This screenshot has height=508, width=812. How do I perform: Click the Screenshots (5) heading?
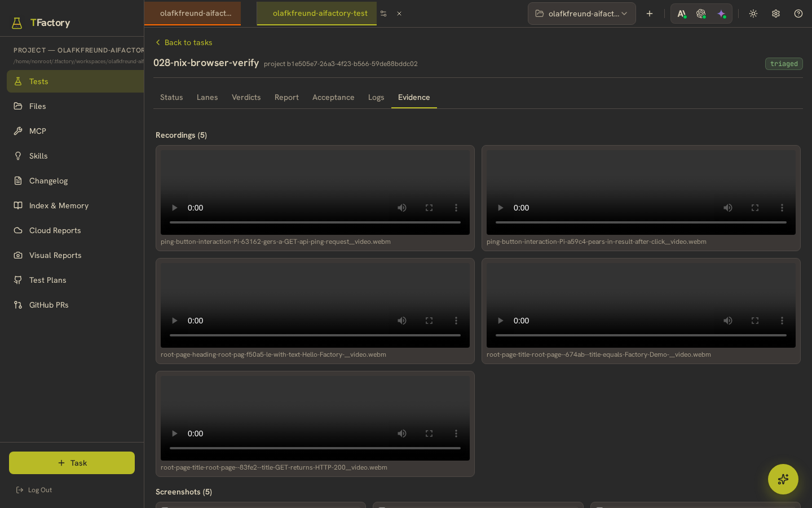click(184, 492)
